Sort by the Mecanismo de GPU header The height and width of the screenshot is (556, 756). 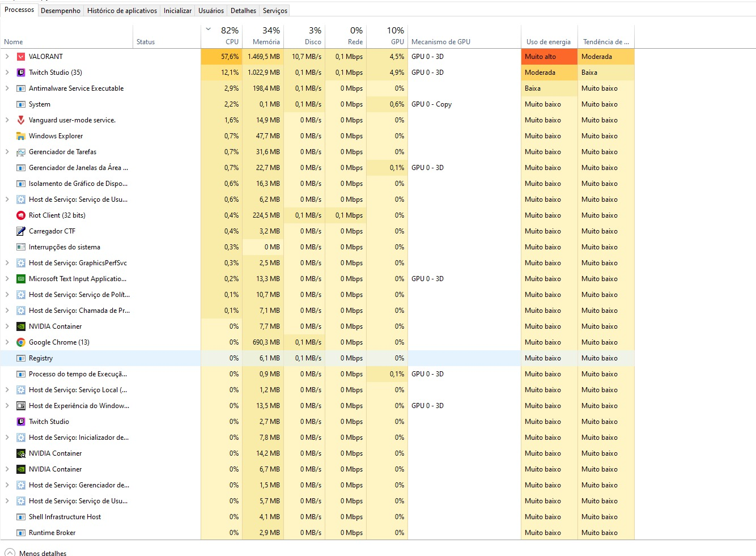click(464, 36)
